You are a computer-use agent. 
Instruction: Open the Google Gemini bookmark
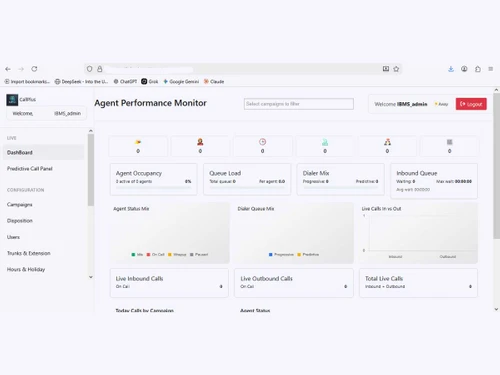pyautogui.click(x=181, y=82)
